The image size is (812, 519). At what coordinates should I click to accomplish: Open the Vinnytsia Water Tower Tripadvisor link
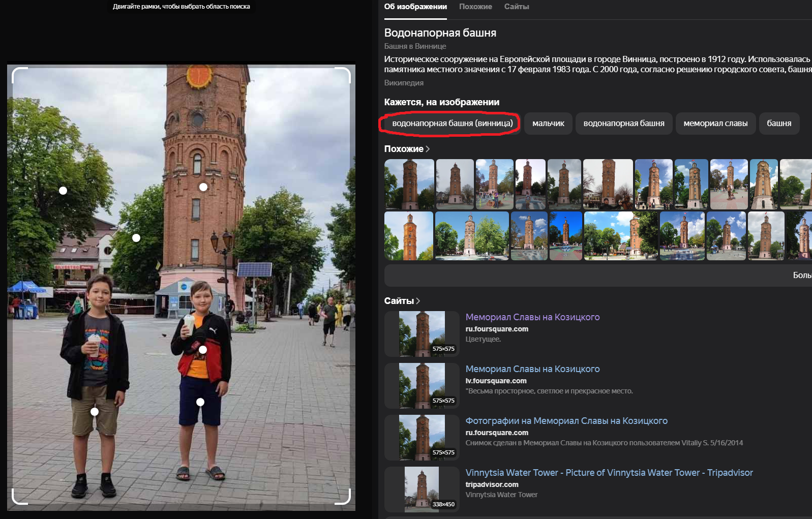click(609, 473)
